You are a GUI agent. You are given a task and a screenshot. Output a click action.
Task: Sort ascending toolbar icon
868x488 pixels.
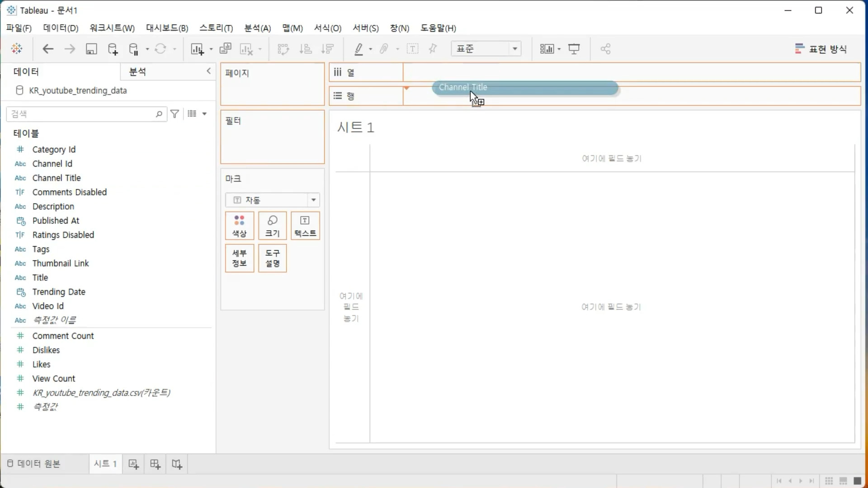coord(306,49)
